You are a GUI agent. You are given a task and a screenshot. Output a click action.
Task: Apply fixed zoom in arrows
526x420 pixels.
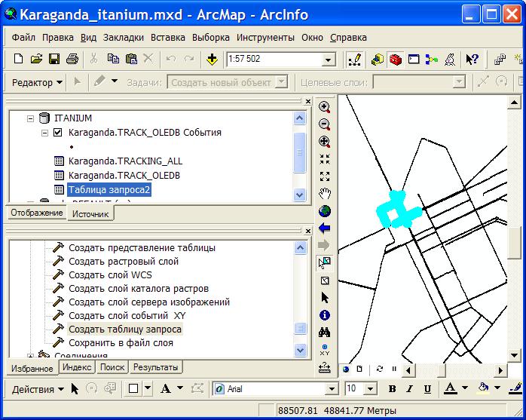pyautogui.click(x=324, y=159)
